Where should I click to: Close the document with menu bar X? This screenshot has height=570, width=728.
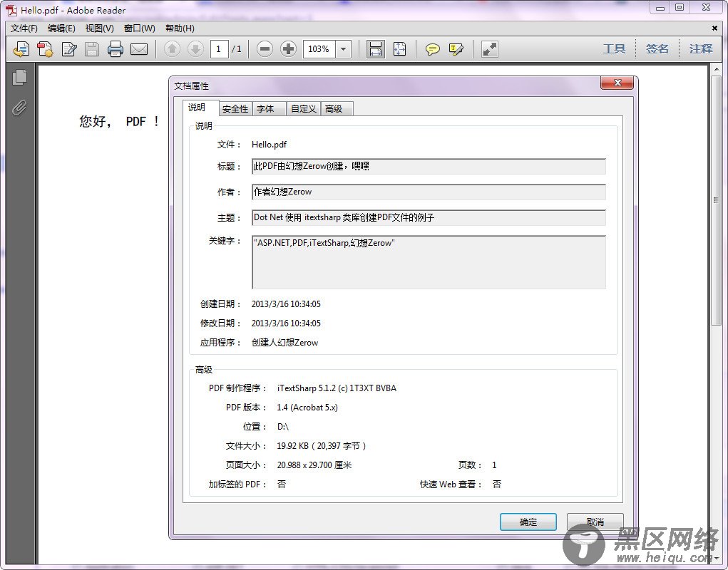coord(714,28)
